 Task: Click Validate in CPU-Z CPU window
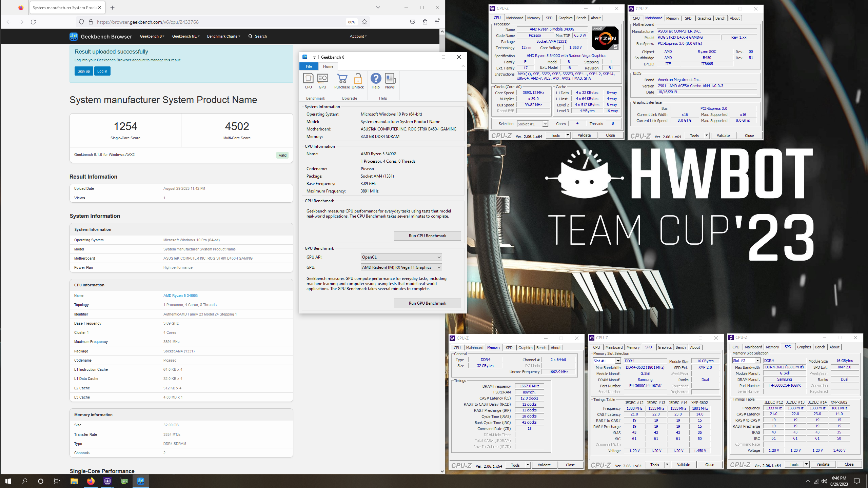click(584, 135)
